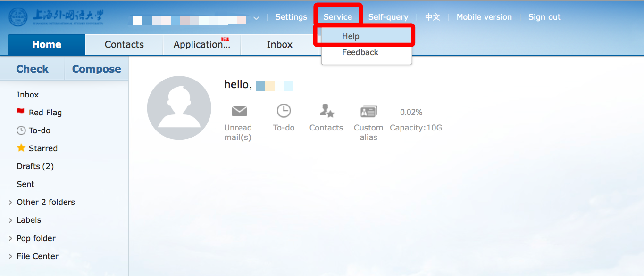
Task: Click the Red Flag icon in sidebar
Action: 20,113
